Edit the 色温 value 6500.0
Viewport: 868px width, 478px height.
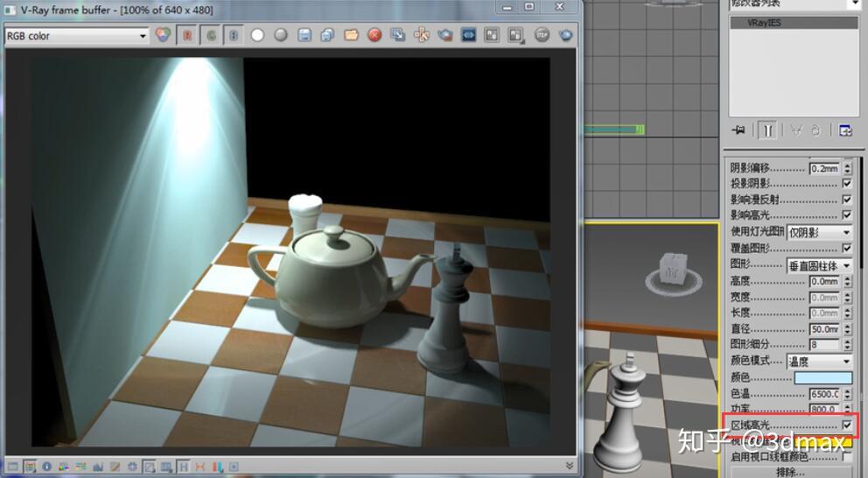click(825, 394)
